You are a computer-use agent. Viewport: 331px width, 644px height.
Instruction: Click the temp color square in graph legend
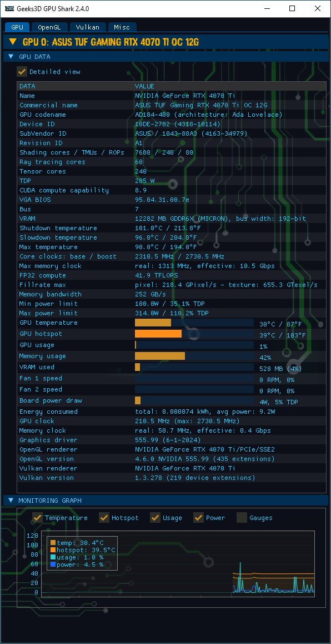pos(53,543)
